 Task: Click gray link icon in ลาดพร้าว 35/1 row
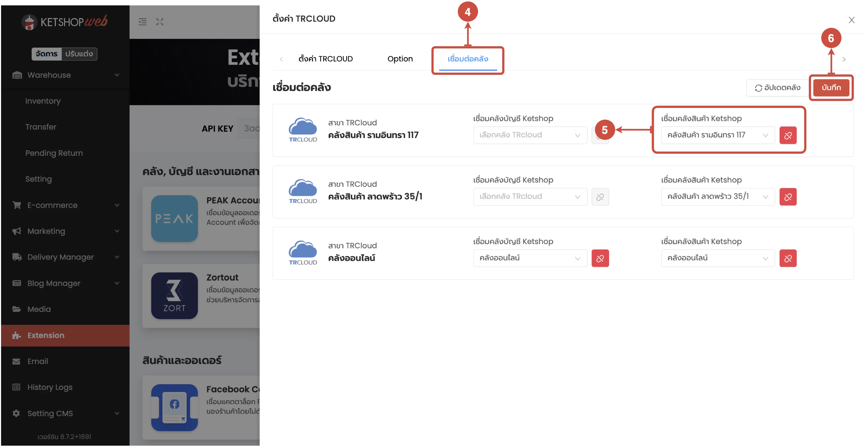tap(600, 197)
